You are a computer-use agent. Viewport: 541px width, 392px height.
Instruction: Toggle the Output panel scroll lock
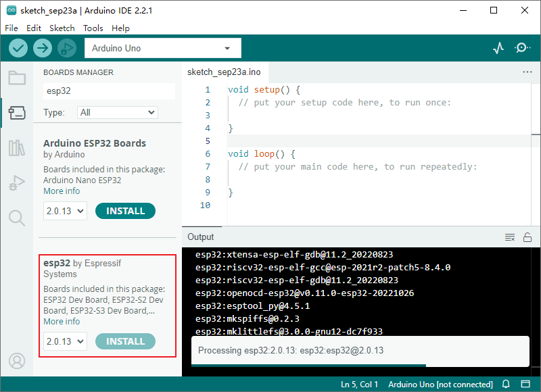click(527, 237)
